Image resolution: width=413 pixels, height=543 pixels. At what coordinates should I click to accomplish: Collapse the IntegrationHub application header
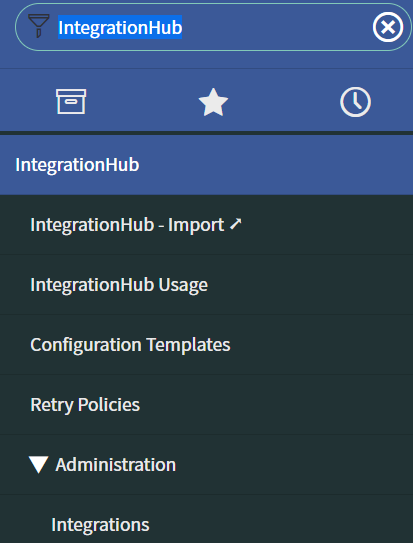206,165
